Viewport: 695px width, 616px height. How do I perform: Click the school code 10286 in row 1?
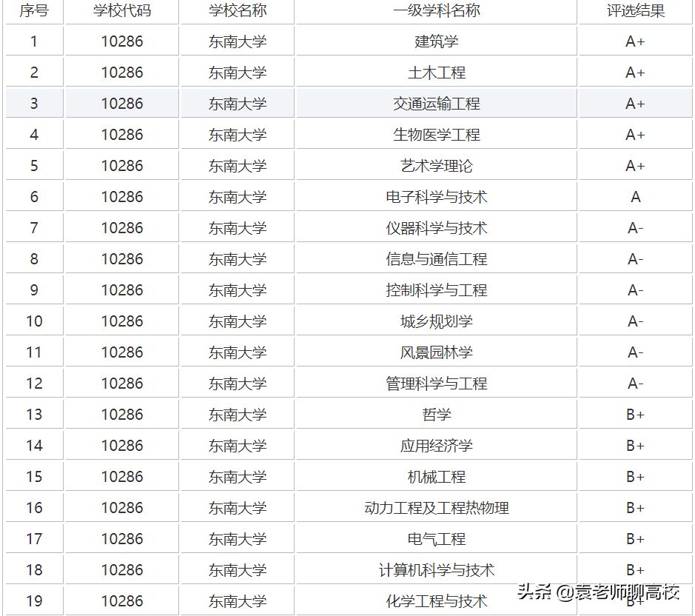click(121, 41)
